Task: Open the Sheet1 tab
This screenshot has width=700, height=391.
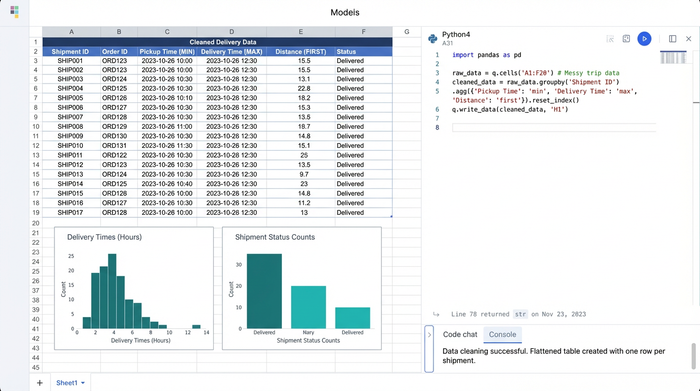Action: 67,383
